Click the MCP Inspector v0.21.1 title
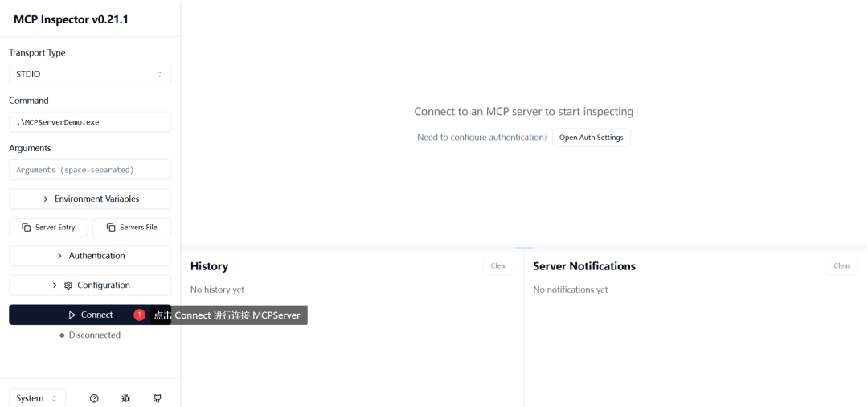The width and height of the screenshot is (868, 407). pyautogui.click(x=71, y=19)
